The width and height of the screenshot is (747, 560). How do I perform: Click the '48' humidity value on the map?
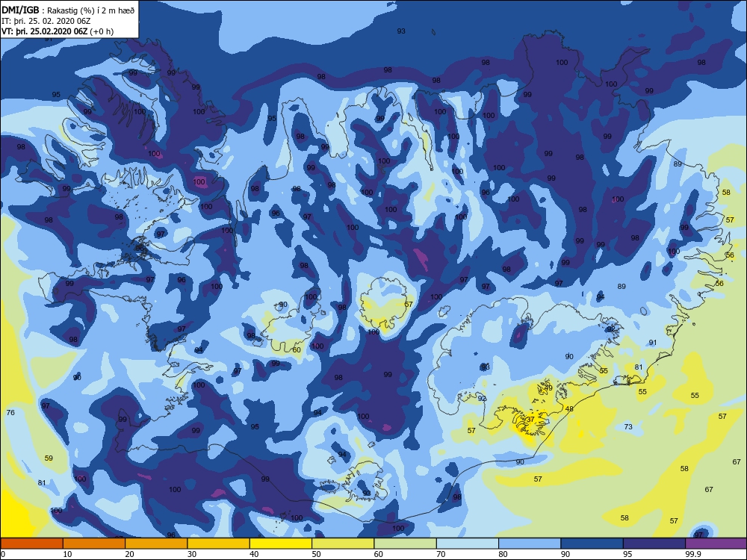[569, 408]
